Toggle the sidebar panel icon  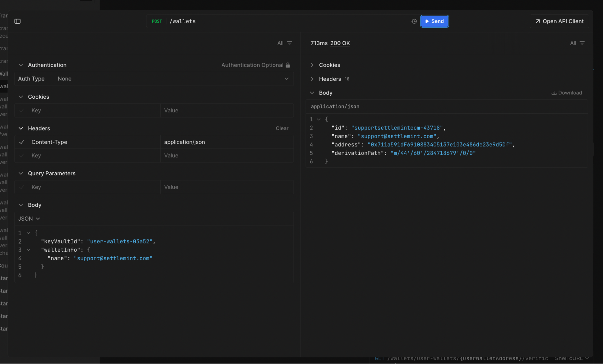[17, 21]
